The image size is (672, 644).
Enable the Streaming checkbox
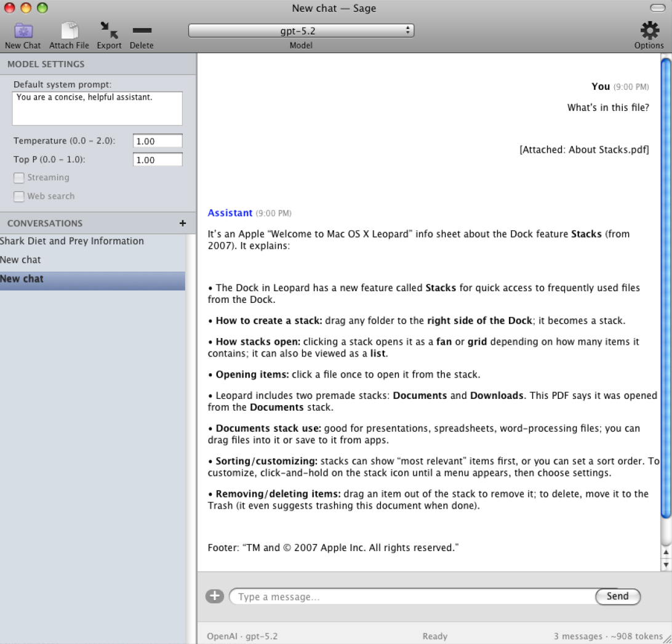[19, 177]
